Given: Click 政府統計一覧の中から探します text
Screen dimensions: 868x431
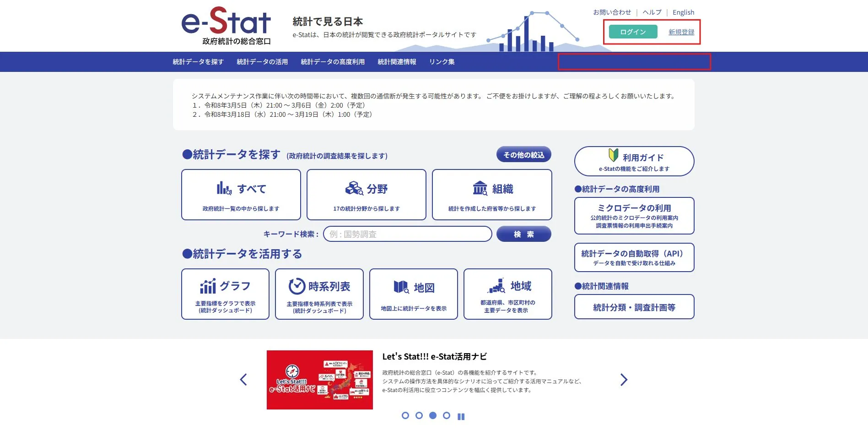Looking at the screenshot, I should (241, 209).
